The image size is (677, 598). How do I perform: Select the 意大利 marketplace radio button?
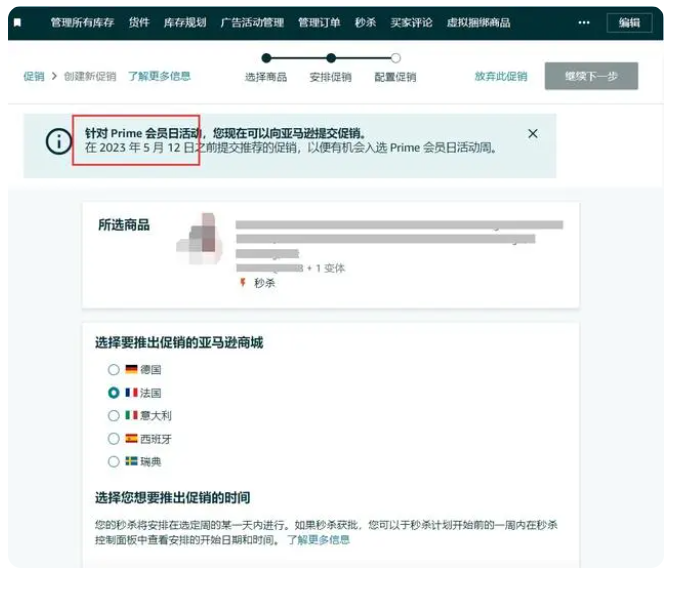pos(114,416)
